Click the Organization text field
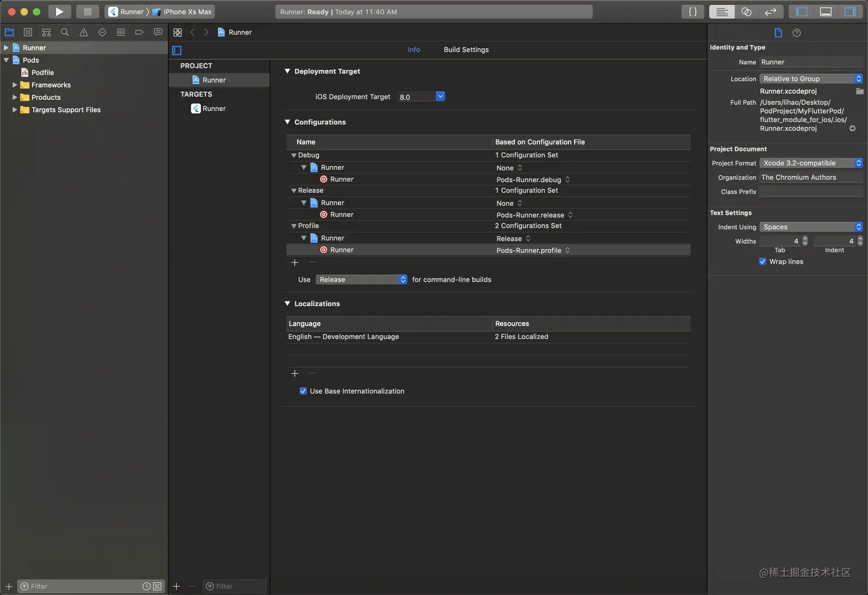This screenshot has height=595, width=868. 811,177
